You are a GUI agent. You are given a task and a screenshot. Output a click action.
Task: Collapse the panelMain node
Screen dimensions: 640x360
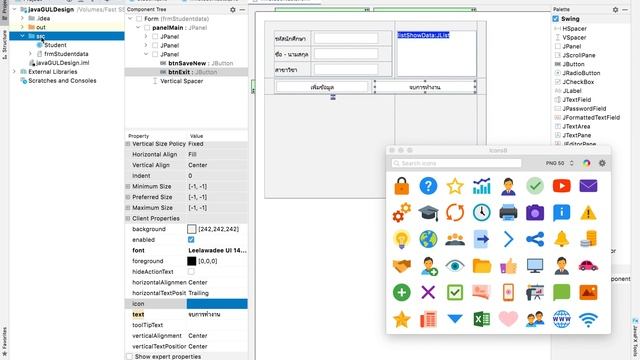pos(138,28)
